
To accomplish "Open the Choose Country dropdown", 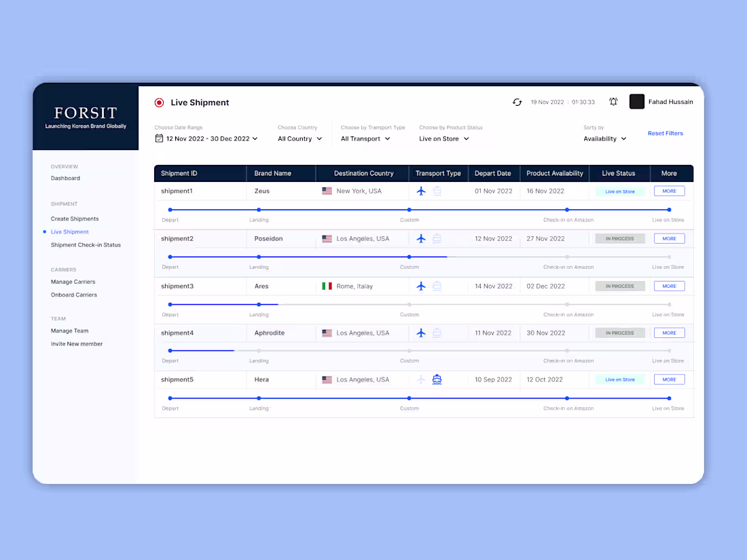I will point(299,138).
